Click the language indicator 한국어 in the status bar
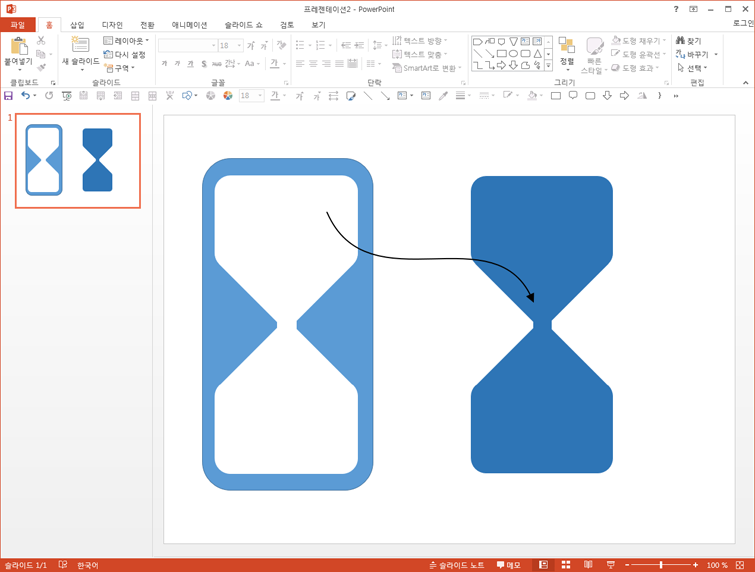The height and width of the screenshot is (572, 755). (88, 565)
